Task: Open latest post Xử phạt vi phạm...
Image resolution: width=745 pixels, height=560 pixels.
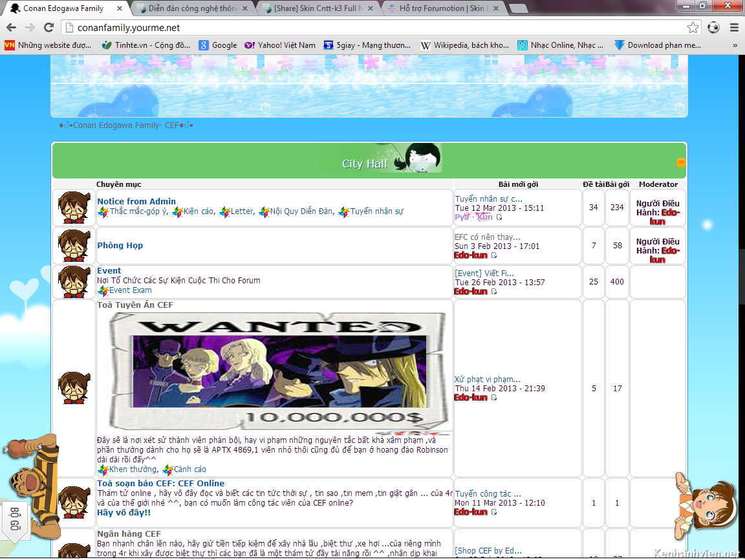Action: pyautogui.click(x=488, y=380)
